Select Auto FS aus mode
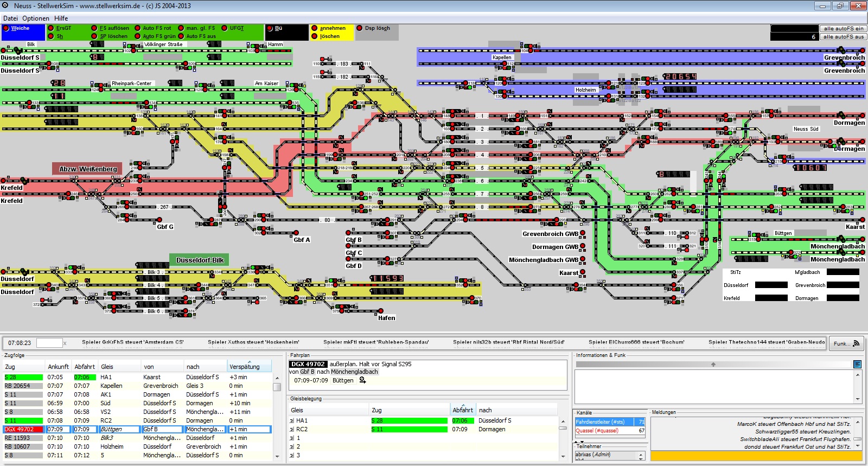 coord(197,36)
